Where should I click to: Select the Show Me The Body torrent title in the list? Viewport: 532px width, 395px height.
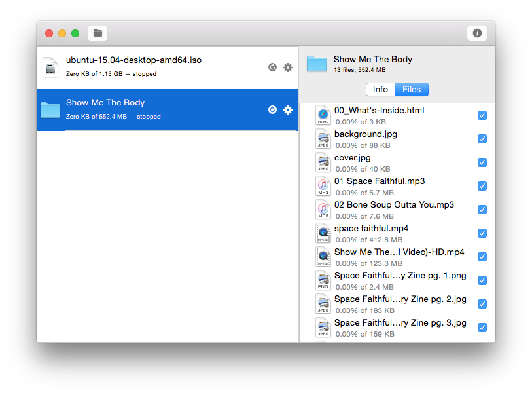click(105, 103)
